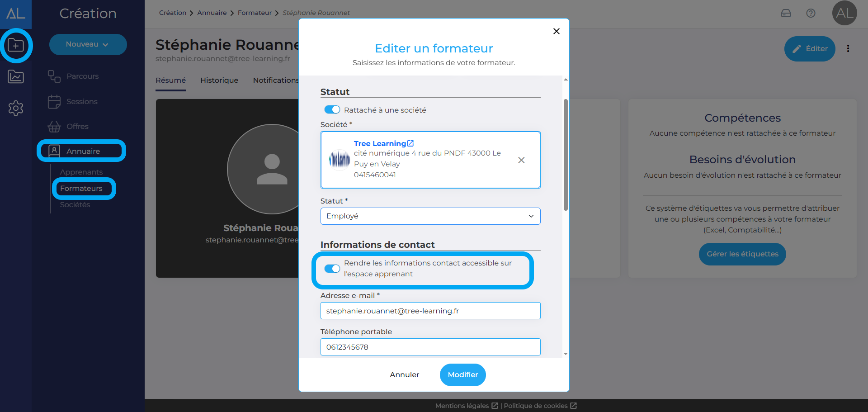Click Annuler to cancel editing
The width and height of the screenshot is (868, 412).
coord(404,375)
